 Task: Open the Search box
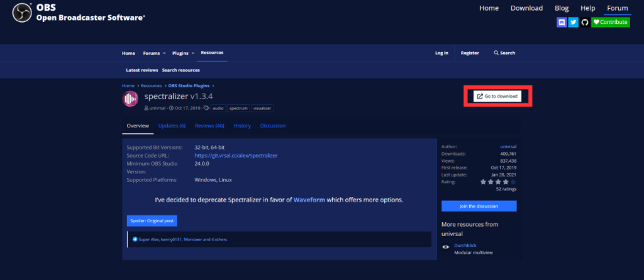[x=504, y=53]
